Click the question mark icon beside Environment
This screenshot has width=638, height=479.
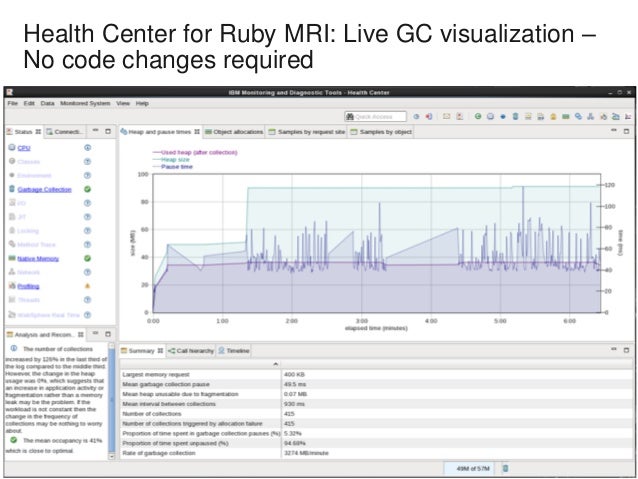click(x=87, y=175)
